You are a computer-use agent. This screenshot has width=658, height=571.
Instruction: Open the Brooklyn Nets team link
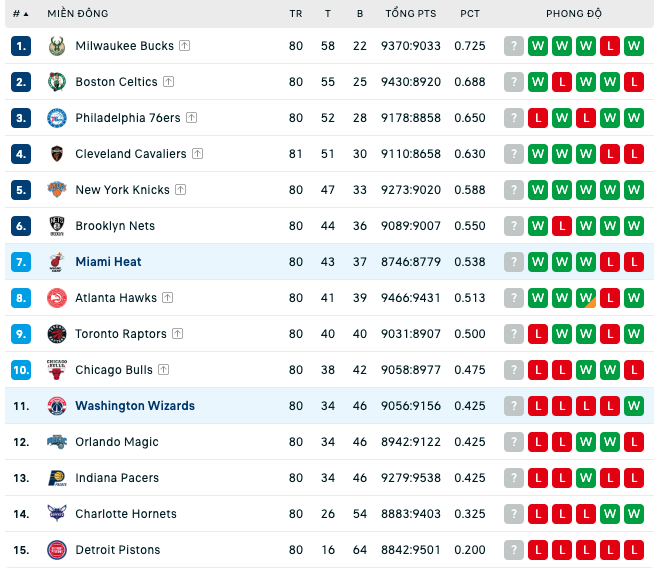115,226
